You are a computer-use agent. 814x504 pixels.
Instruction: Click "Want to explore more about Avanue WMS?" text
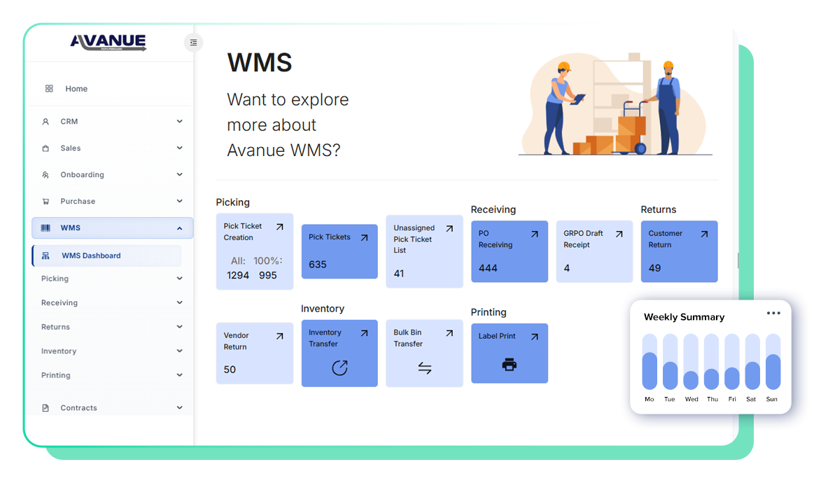(x=288, y=125)
